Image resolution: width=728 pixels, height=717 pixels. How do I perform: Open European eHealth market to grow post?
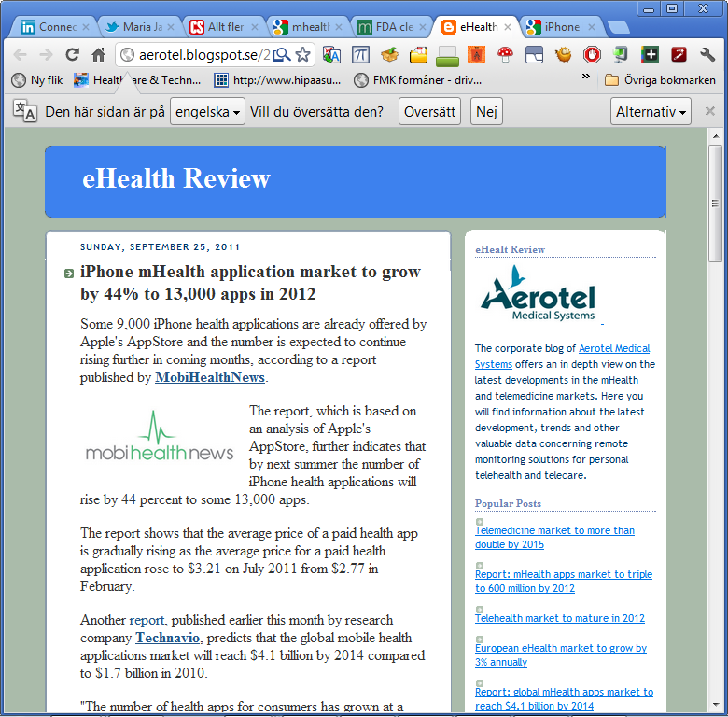point(560,654)
